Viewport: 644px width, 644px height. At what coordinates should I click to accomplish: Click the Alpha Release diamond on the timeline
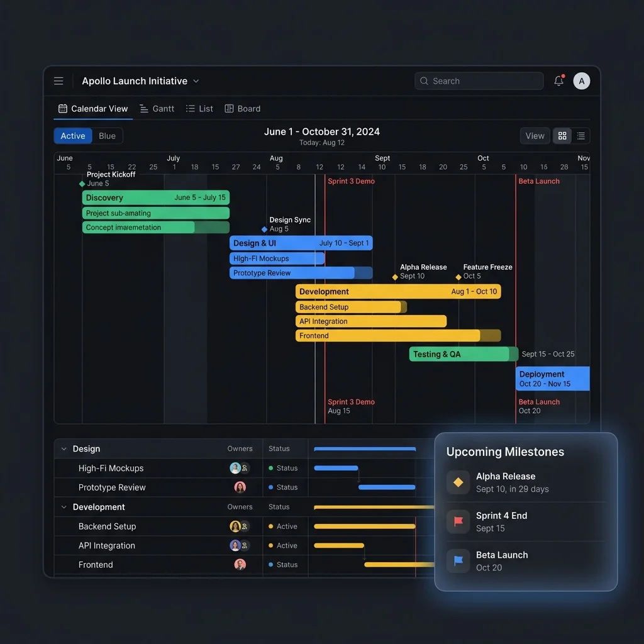pyautogui.click(x=395, y=277)
